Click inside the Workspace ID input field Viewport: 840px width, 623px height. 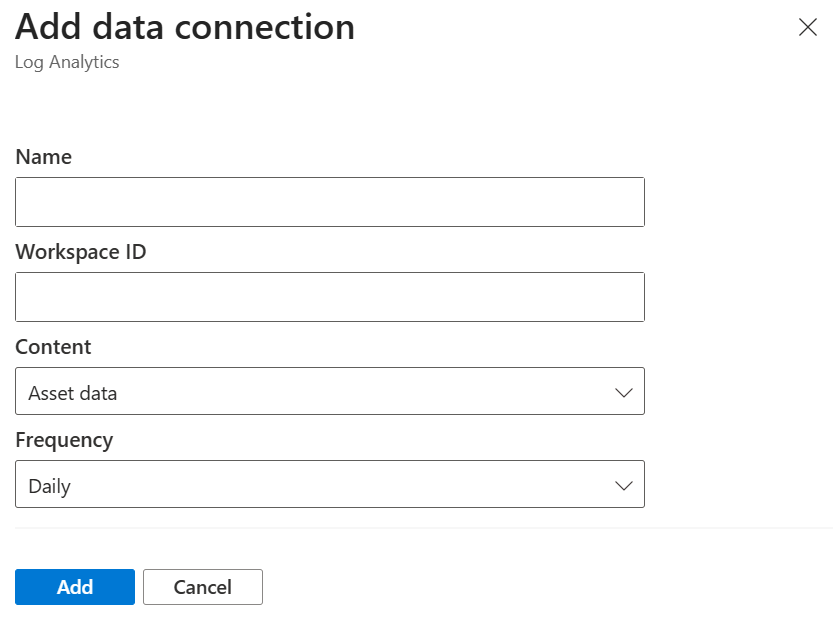330,296
